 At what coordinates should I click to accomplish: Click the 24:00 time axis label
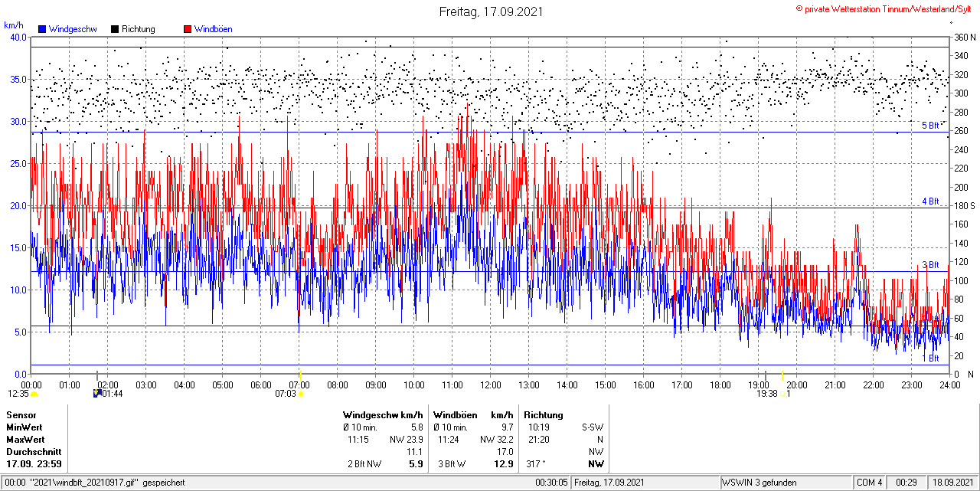pos(949,385)
